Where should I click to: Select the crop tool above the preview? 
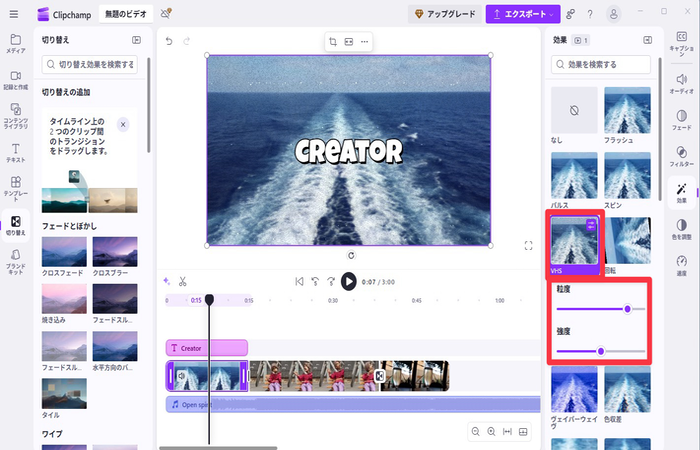tap(332, 42)
